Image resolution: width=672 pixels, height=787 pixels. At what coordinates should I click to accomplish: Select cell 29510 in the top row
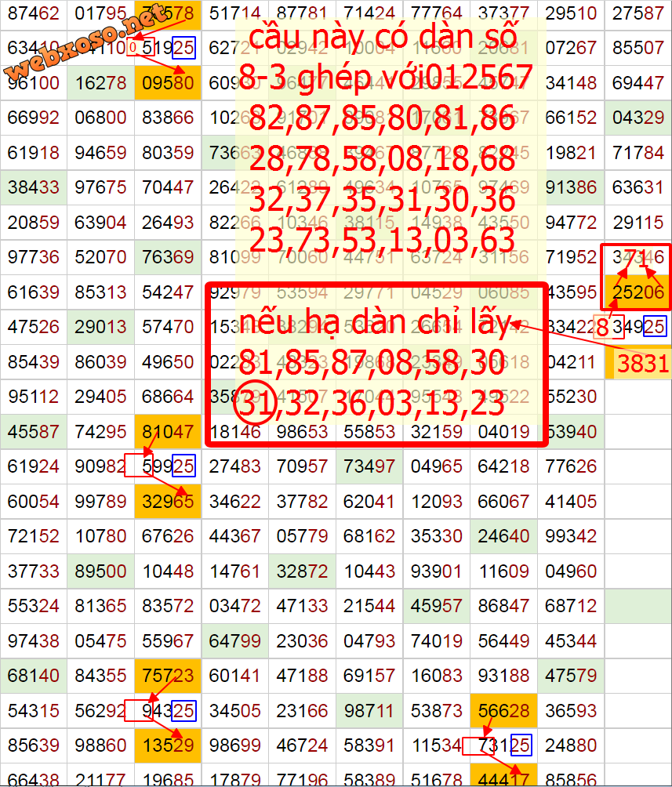coord(571,13)
